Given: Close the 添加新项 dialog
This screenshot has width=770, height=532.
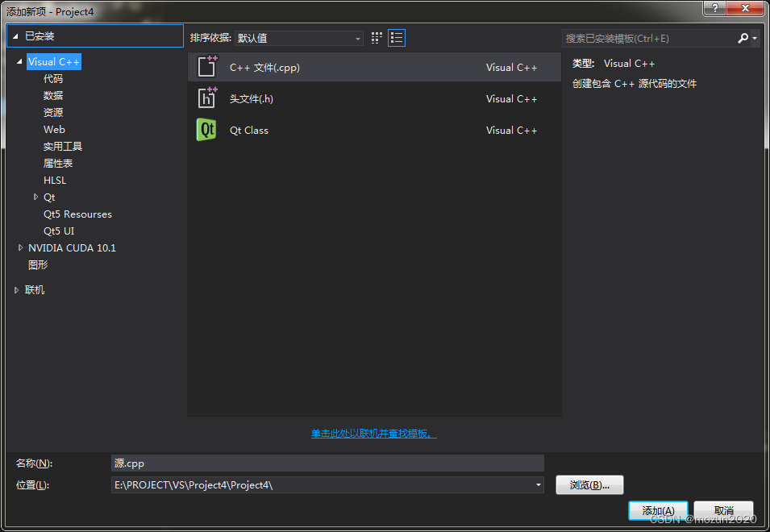Looking at the screenshot, I should point(745,8).
